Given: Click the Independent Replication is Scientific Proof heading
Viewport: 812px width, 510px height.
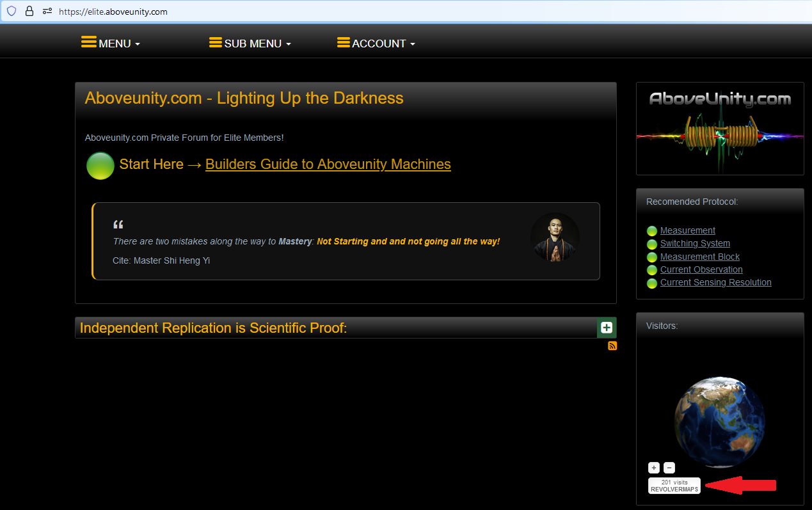Looking at the screenshot, I should click(213, 328).
